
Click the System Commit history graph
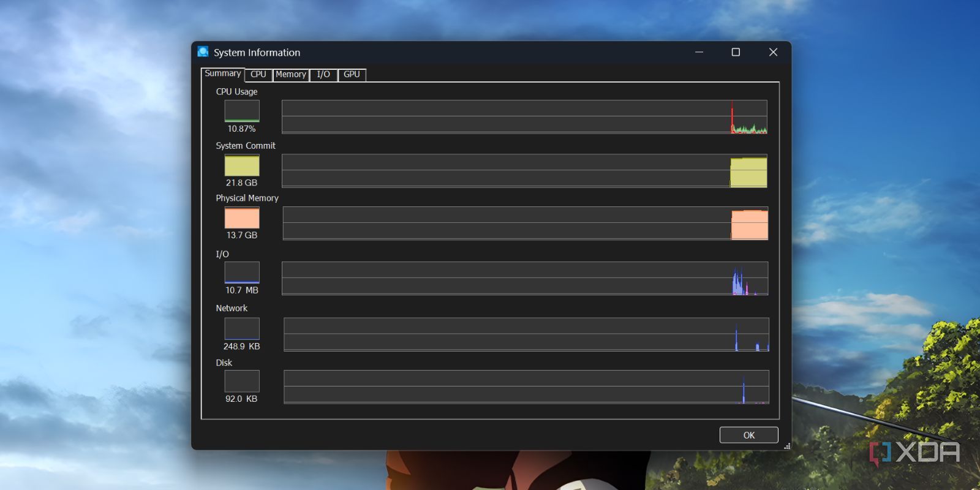tap(524, 170)
